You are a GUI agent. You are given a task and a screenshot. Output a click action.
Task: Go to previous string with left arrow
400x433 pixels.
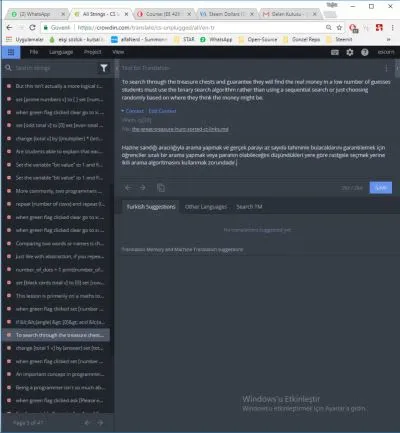128,188
